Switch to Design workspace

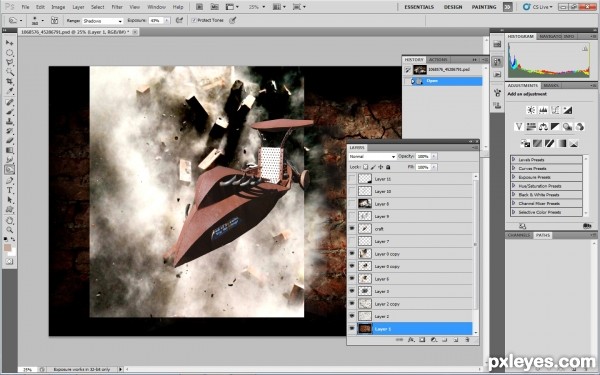point(453,7)
